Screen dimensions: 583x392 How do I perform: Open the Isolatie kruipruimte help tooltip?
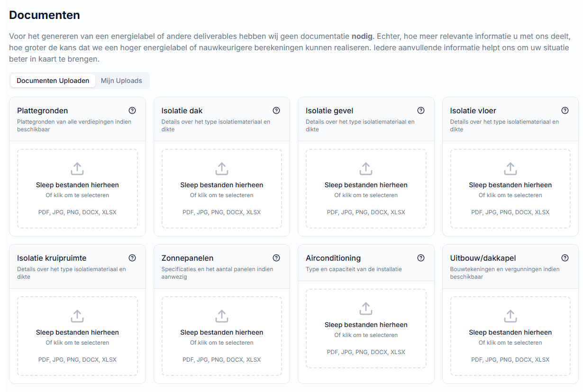[x=132, y=258]
